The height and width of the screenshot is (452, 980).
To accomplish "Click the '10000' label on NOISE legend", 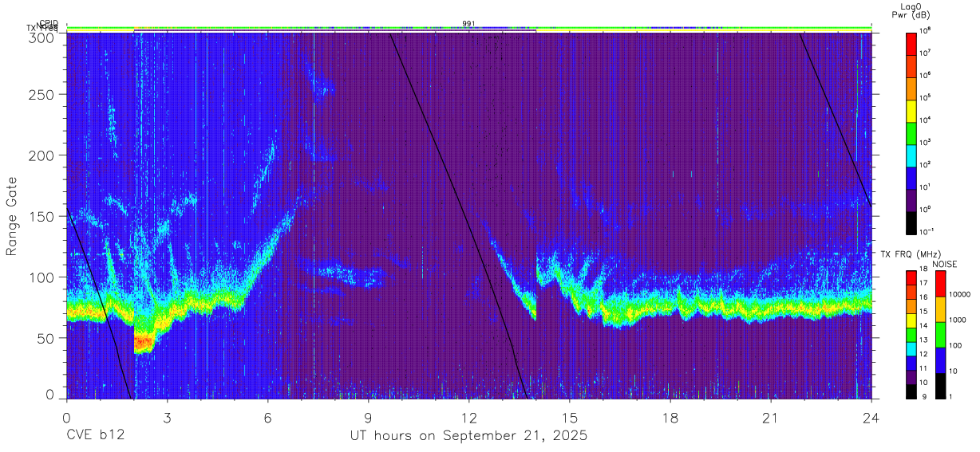I will pos(961,294).
